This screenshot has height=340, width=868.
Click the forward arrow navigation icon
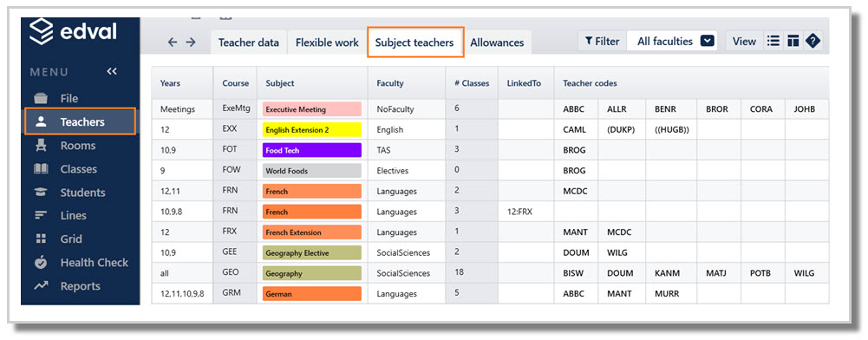coord(191,42)
